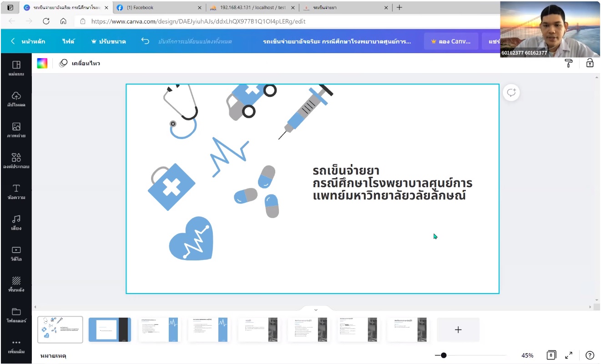Open the เสียง audio panel
601x364 pixels.
(x=16, y=223)
